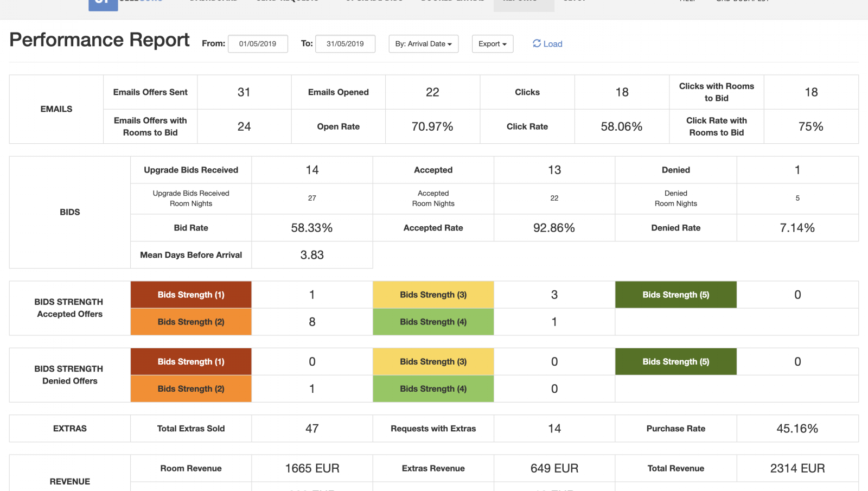Click the From date field 01/05/2019

pyautogui.click(x=258, y=44)
